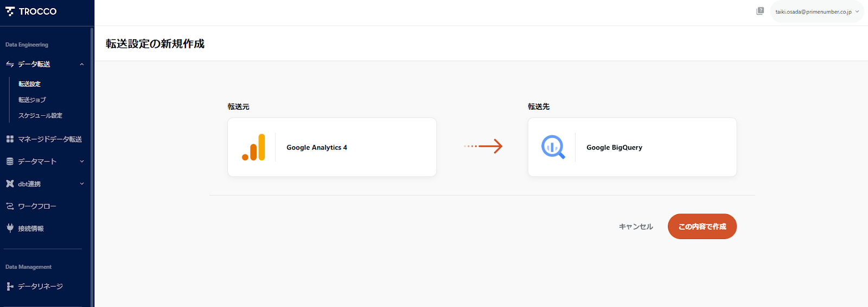Click the データリネージ icon
Screen dimensions: 868x307
pyautogui.click(x=10, y=286)
